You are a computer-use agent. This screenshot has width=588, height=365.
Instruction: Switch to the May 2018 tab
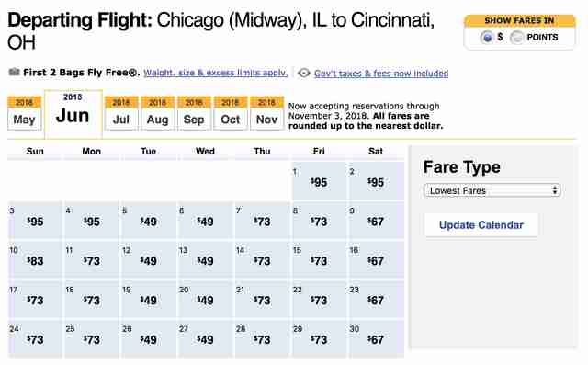click(25, 113)
